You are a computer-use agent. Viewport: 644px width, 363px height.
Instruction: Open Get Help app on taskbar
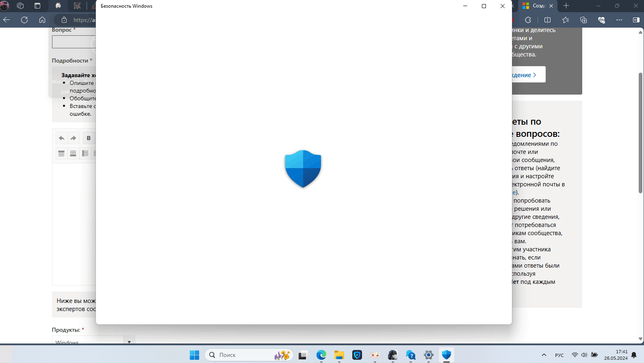click(x=411, y=355)
